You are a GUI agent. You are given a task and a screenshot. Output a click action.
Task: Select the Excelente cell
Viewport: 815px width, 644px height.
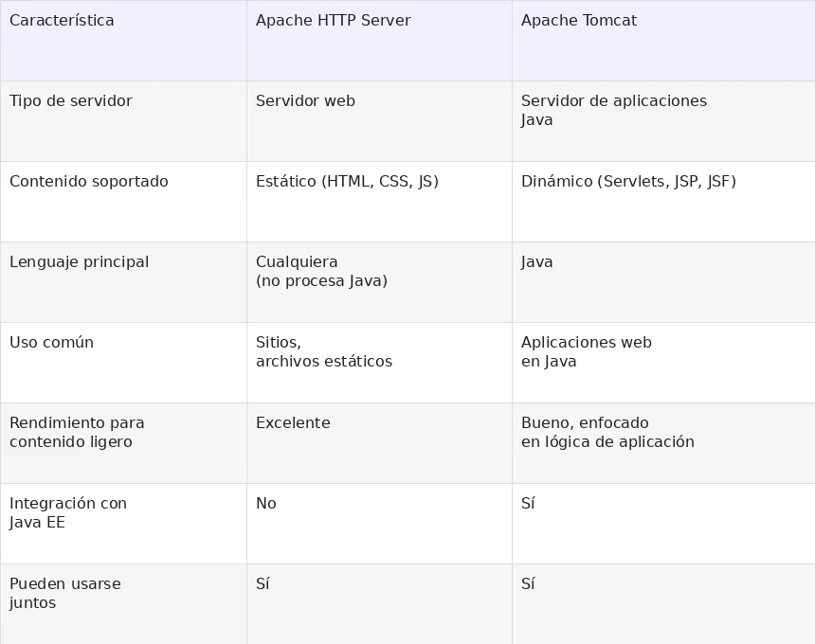tap(379, 443)
